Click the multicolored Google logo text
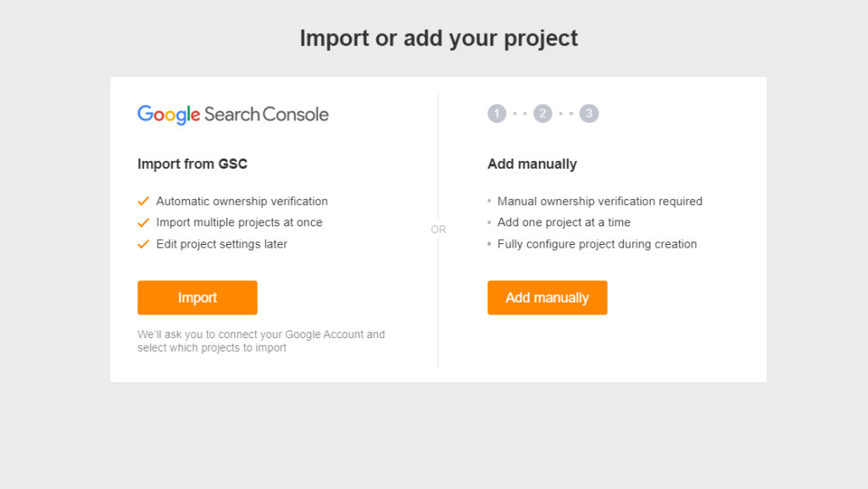 [169, 114]
